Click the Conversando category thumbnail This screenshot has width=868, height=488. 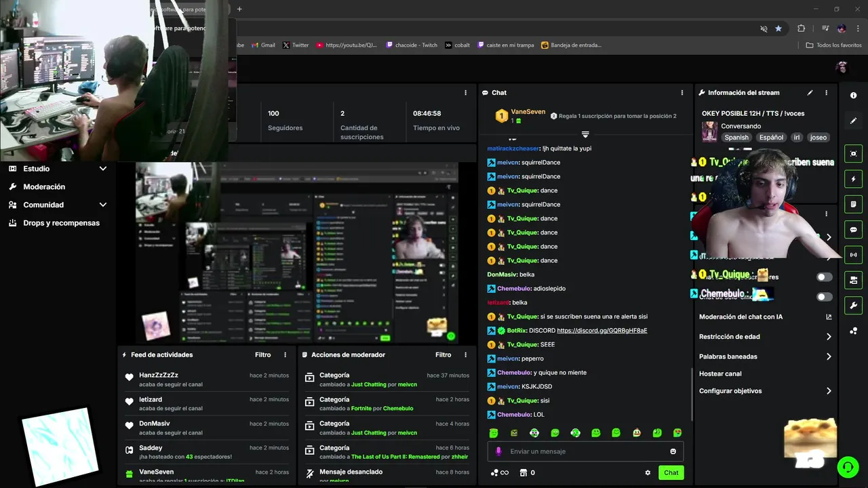click(709, 131)
